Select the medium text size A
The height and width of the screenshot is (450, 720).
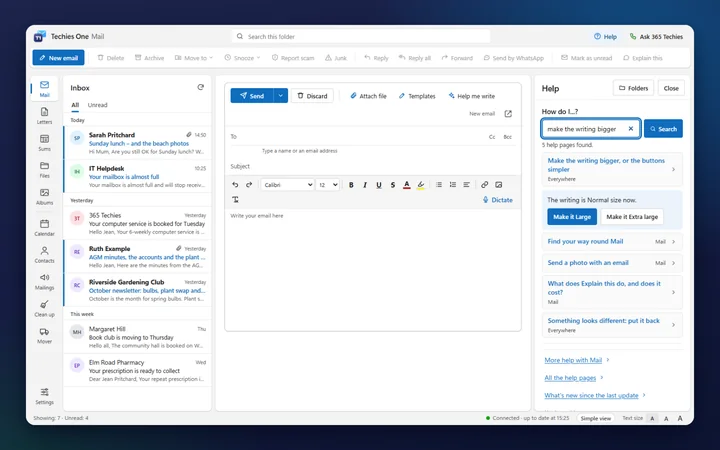[666, 418]
